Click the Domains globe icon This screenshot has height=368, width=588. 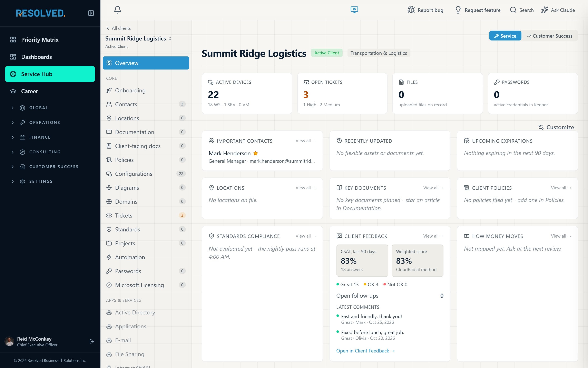(x=109, y=202)
